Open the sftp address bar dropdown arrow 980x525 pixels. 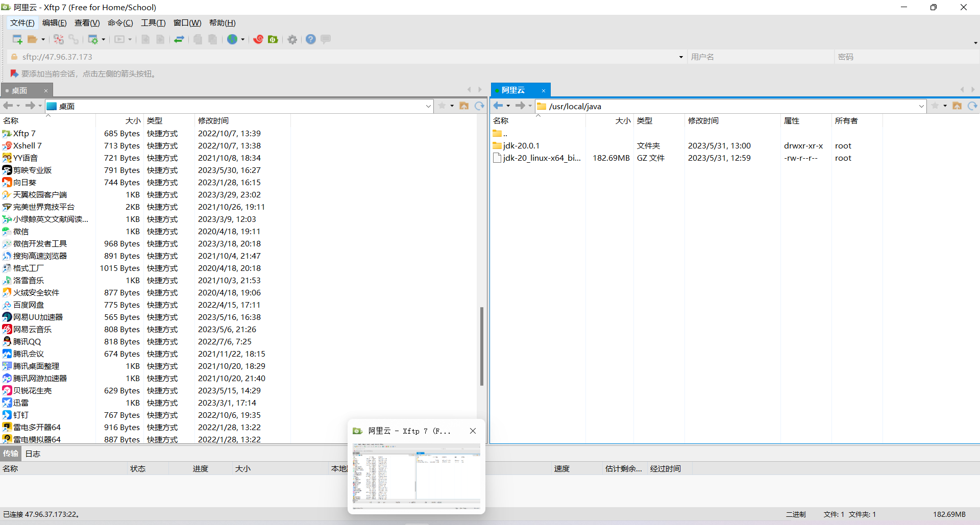click(681, 57)
